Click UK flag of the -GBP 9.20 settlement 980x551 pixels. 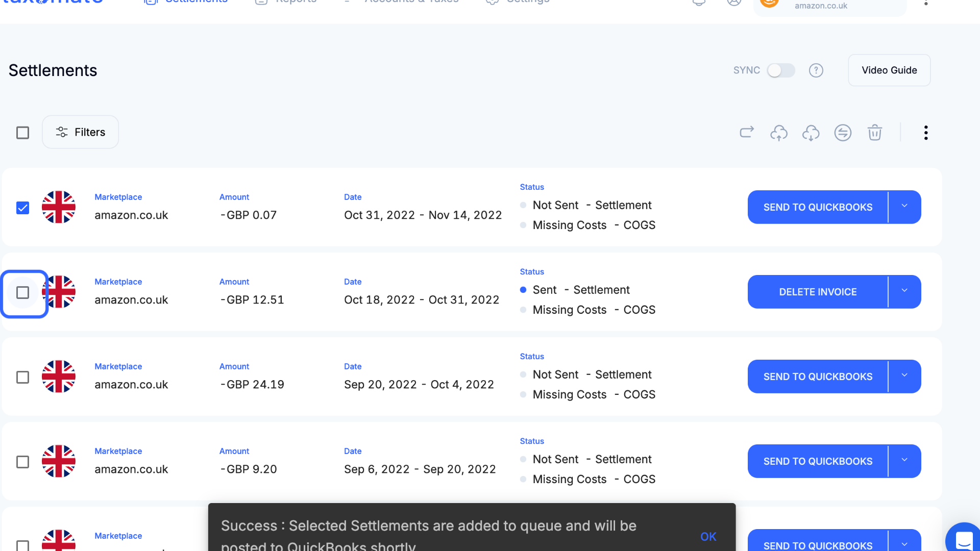(x=59, y=461)
